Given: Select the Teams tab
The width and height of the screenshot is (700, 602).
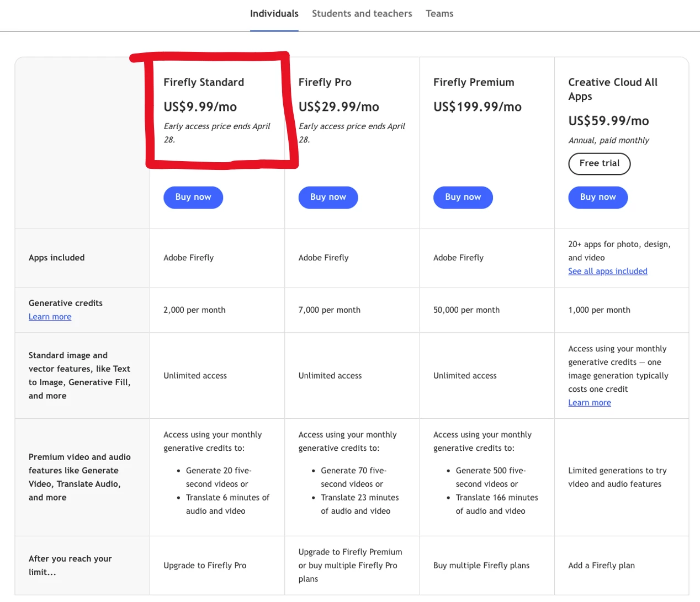Looking at the screenshot, I should (x=439, y=14).
